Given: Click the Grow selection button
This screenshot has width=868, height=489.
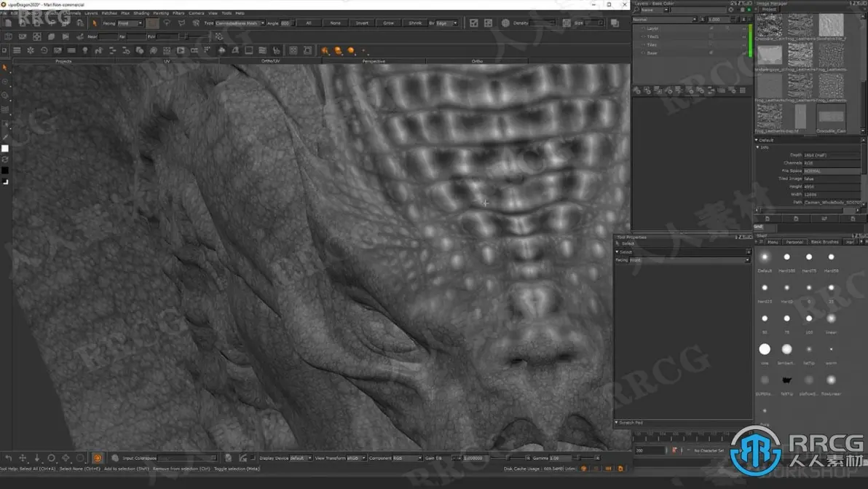Looking at the screenshot, I should click(389, 23).
